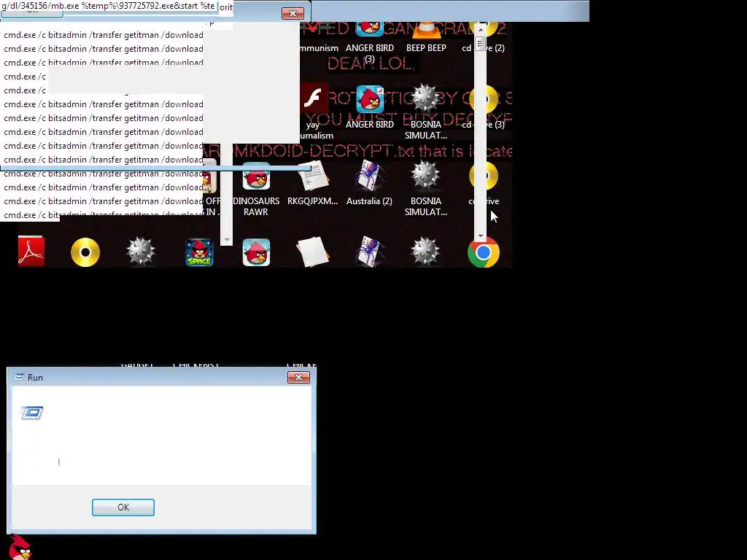Click OK in the Run dialog

(123, 507)
